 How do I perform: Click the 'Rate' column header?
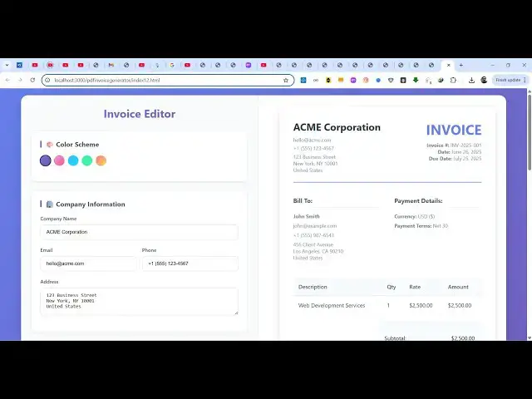(x=415, y=287)
